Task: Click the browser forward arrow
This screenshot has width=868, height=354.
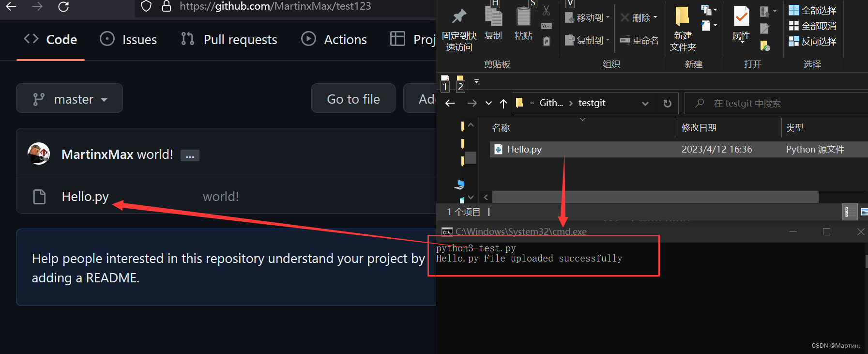Action: [37, 6]
